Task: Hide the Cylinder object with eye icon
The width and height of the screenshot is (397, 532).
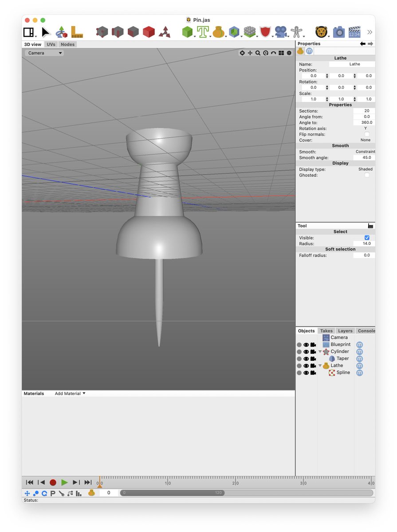Action: click(x=306, y=352)
